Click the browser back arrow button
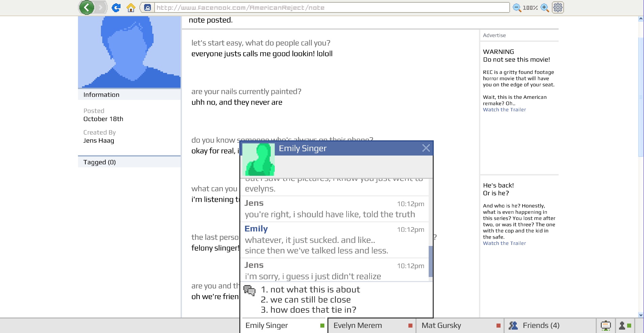 (x=87, y=7)
